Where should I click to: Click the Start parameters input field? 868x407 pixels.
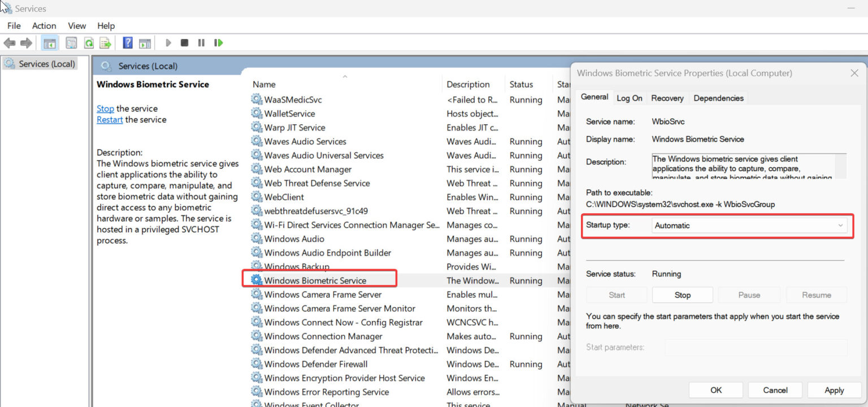click(756, 347)
